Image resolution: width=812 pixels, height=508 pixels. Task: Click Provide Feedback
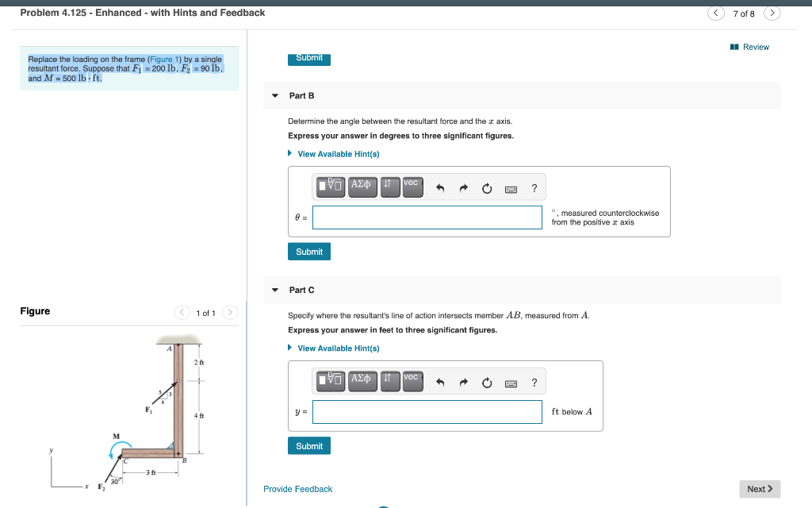click(x=297, y=489)
